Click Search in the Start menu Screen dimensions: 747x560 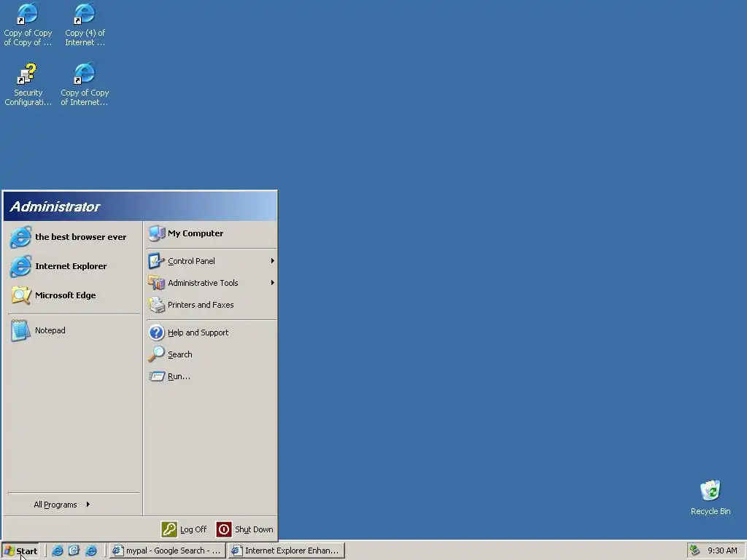(x=211, y=354)
